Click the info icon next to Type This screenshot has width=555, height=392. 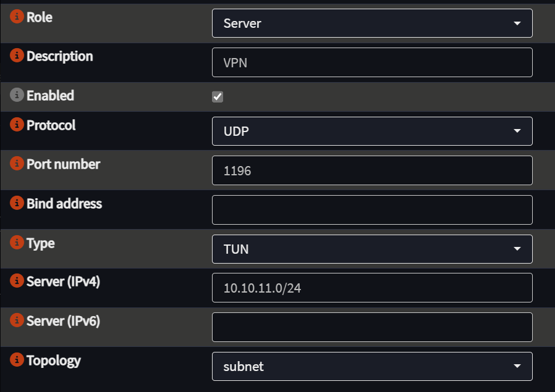(17, 242)
